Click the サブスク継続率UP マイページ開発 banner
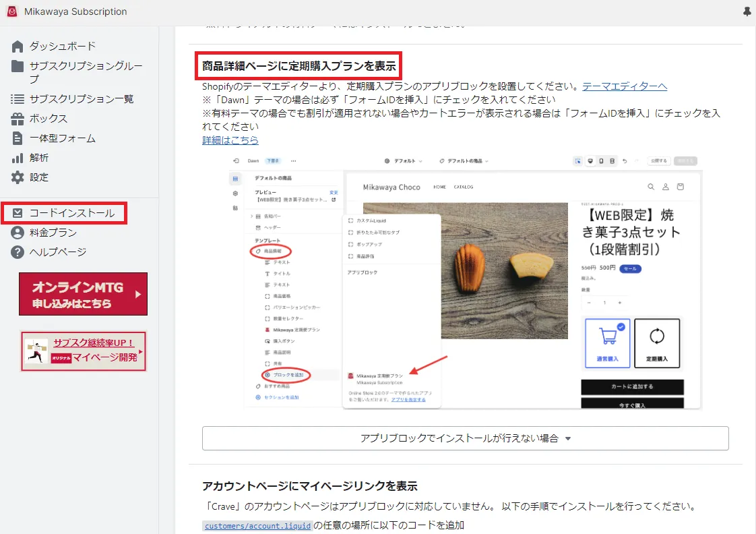 point(83,351)
